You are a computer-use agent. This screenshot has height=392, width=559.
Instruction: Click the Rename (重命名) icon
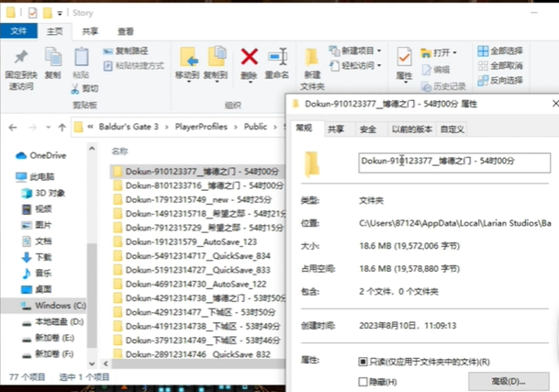pyautogui.click(x=277, y=57)
